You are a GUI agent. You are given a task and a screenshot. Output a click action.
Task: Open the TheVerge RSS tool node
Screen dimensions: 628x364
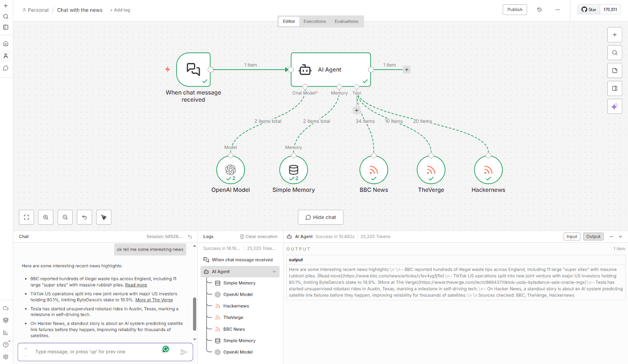coord(431,170)
